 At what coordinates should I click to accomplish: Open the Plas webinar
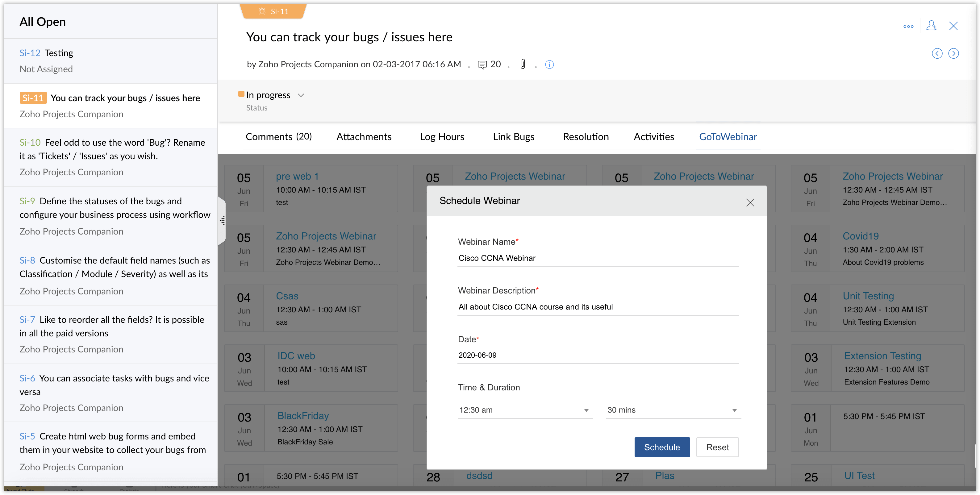click(664, 476)
